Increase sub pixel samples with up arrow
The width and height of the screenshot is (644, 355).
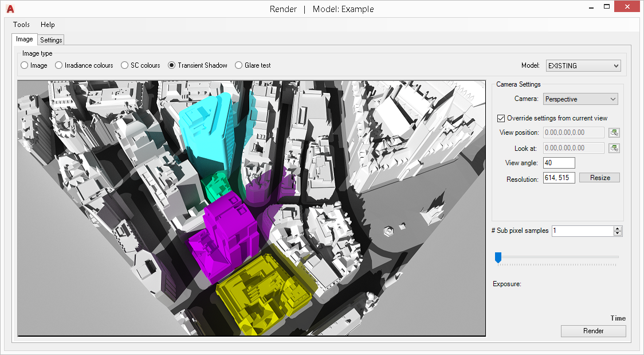pyautogui.click(x=617, y=228)
